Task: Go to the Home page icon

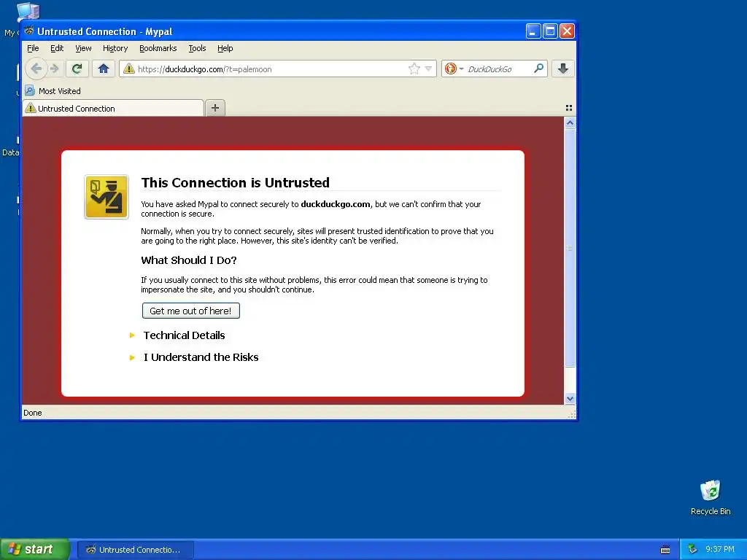Action: point(104,69)
